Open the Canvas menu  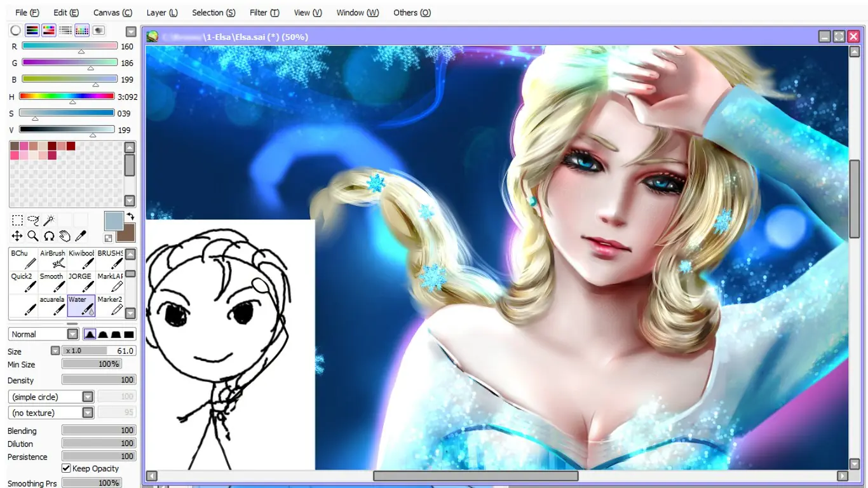pyautogui.click(x=112, y=13)
